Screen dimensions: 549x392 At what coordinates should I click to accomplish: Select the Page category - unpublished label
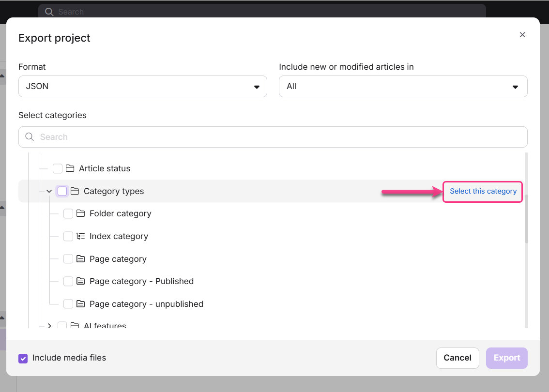click(146, 304)
